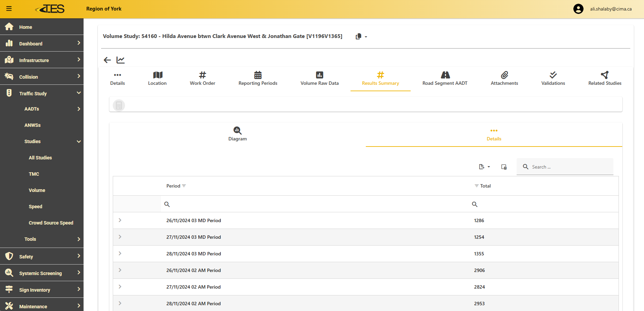Open the column chooser icon
The width and height of the screenshot is (644, 311).
click(x=504, y=167)
